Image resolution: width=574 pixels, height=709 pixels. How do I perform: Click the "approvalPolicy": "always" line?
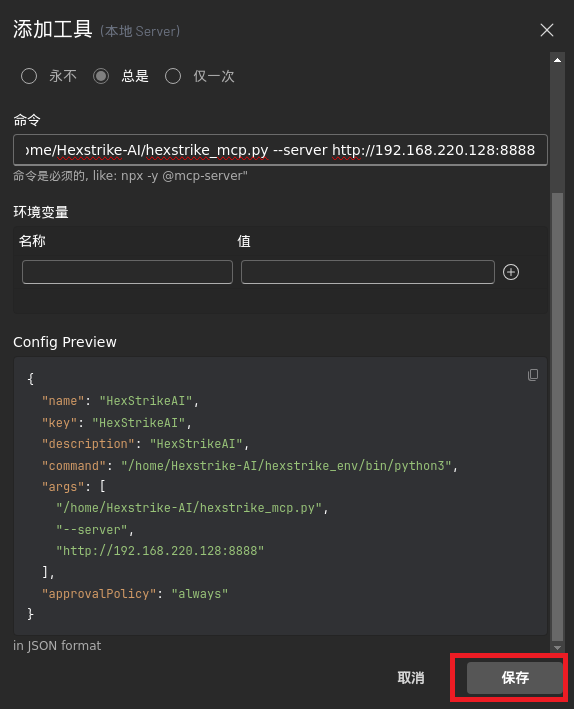point(135,594)
